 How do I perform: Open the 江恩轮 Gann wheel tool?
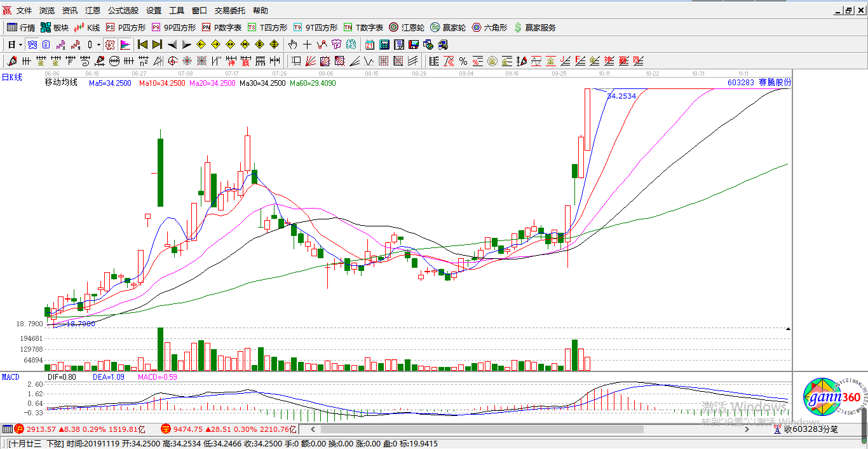tap(406, 27)
